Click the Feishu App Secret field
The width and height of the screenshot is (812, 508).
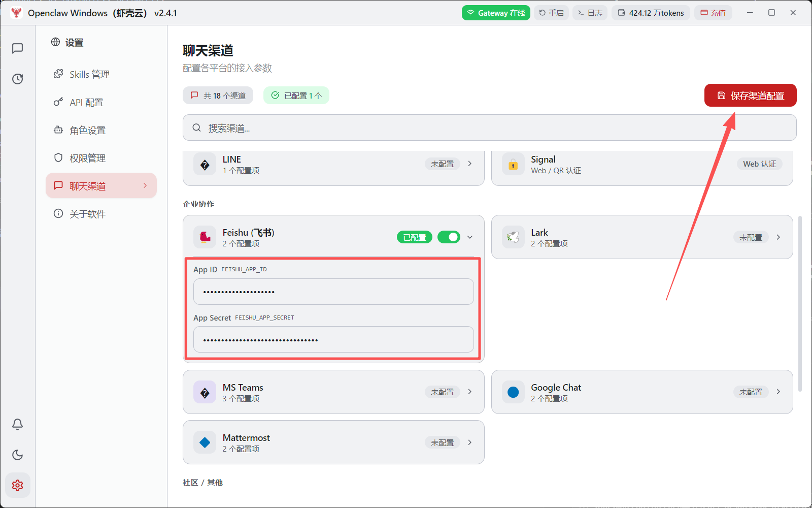[333, 339]
